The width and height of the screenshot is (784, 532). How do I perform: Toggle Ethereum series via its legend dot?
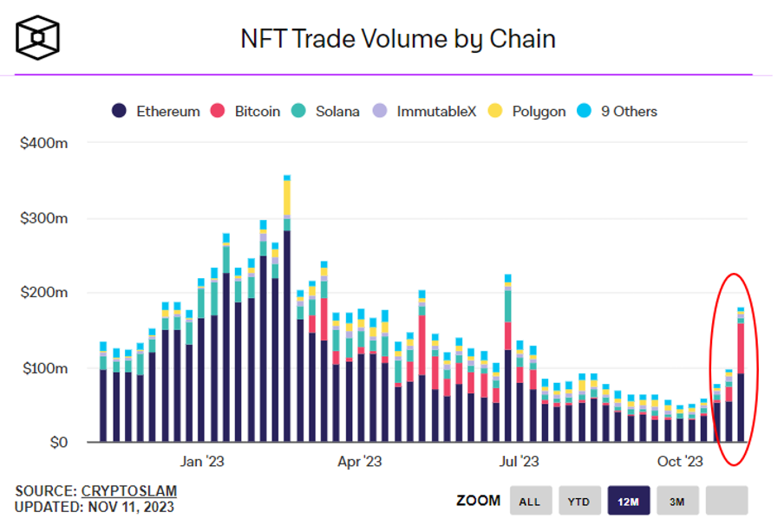point(119,110)
